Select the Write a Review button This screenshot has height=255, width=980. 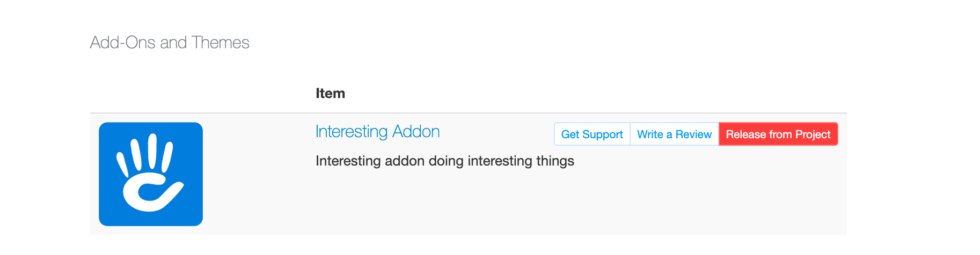(674, 134)
